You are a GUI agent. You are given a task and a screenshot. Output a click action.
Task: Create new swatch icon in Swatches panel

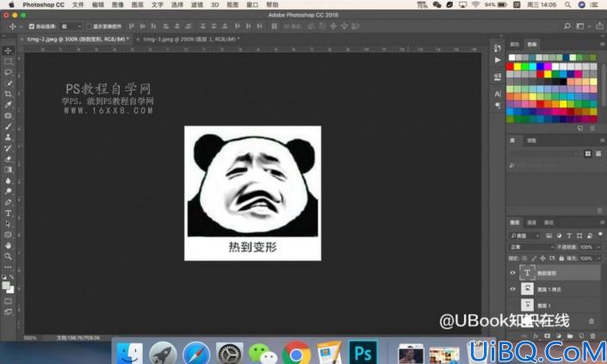(580, 128)
